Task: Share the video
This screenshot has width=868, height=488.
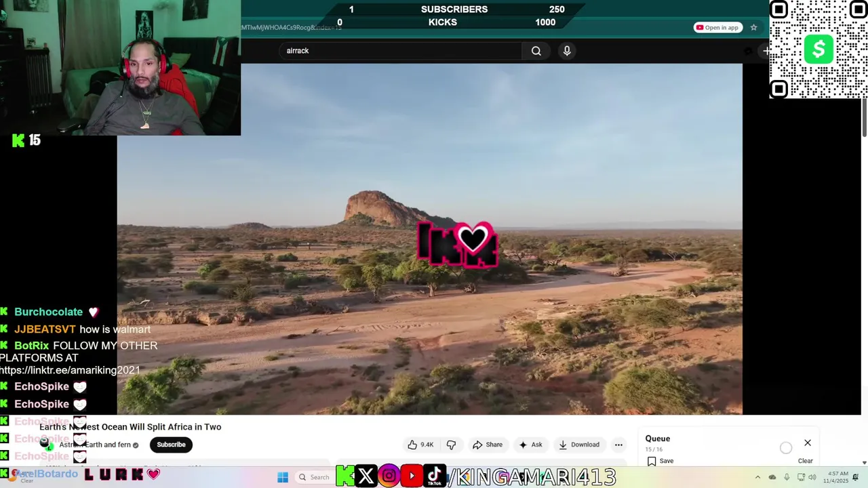Action: 488,445
